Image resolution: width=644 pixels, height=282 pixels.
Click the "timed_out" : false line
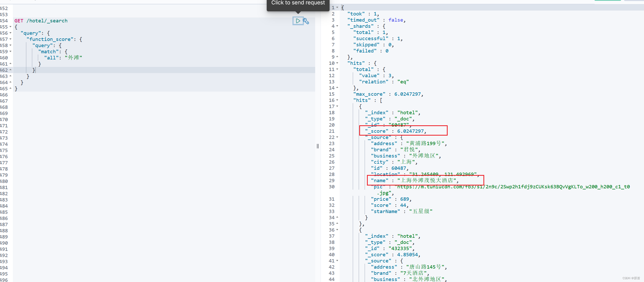(x=377, y=20)
